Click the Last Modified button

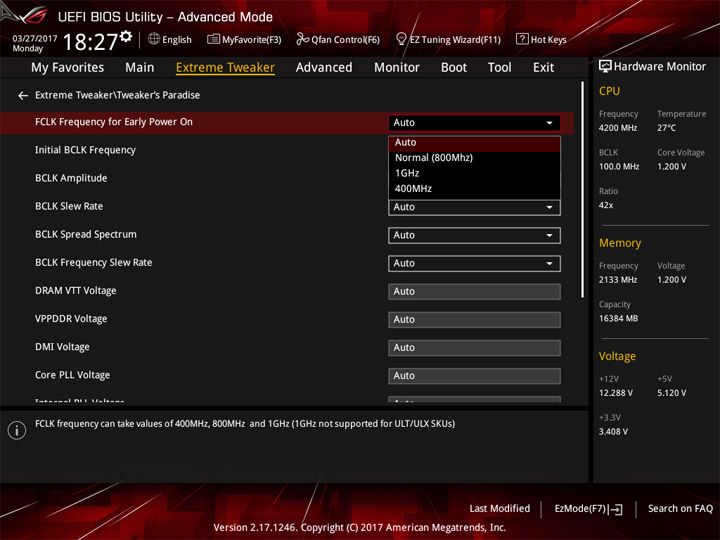pos(500,509)
